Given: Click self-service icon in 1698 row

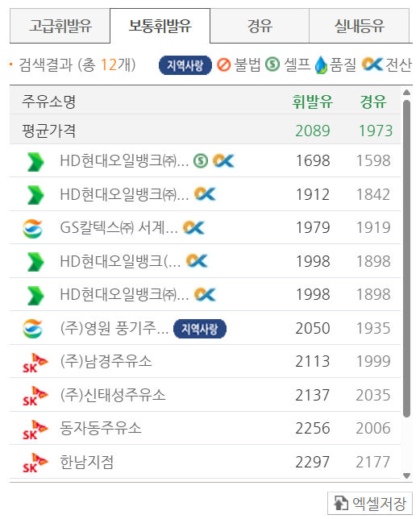Looking at the screenshot, I should (x=201, y=161).
